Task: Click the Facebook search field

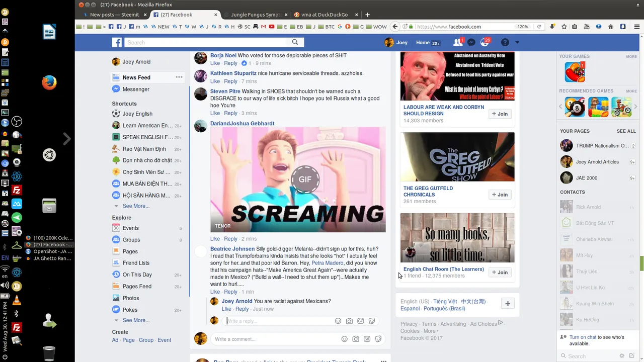Action: coord(205,43)
